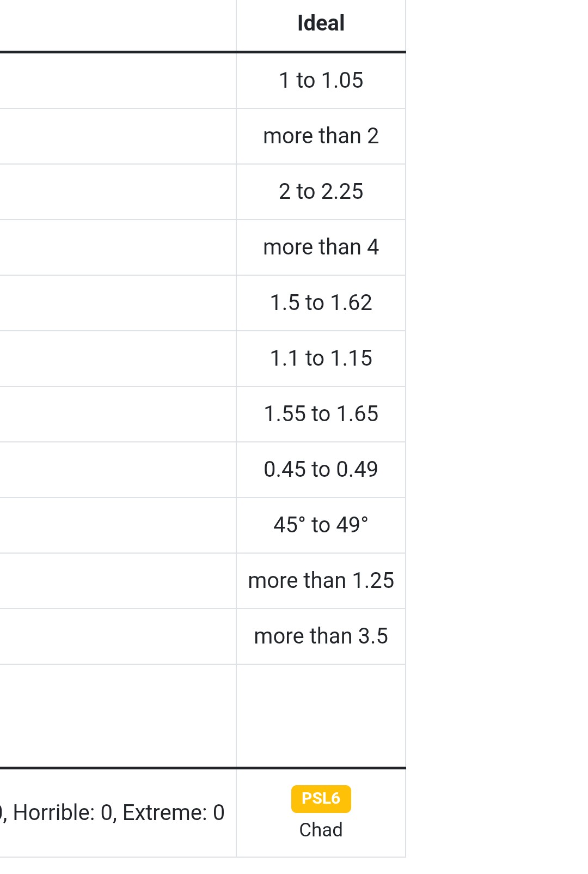Click the blank cell left of Ideal header
This screenshot has height=874, width=588.
(118, 25)
